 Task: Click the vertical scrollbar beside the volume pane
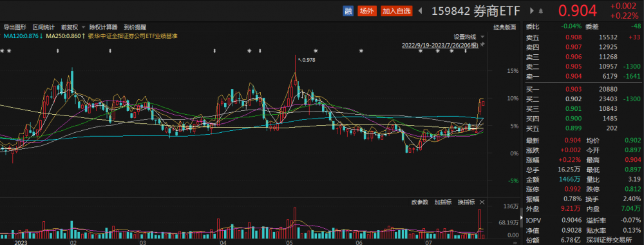[x=522, y=218]
